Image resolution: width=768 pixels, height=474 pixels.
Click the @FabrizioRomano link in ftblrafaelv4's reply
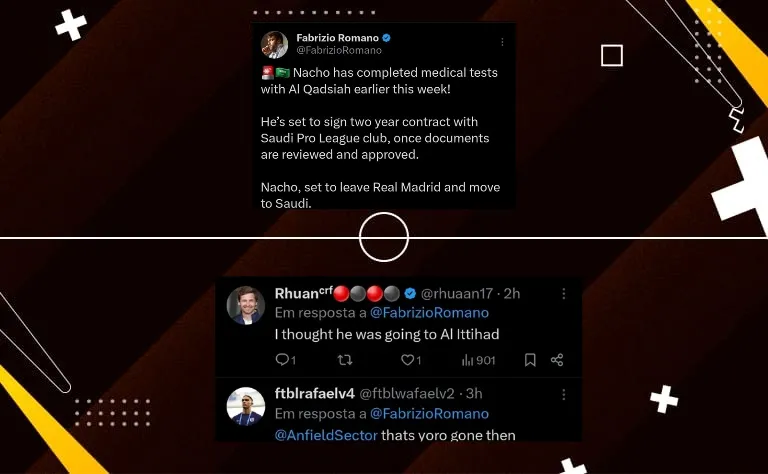point(429,414)
